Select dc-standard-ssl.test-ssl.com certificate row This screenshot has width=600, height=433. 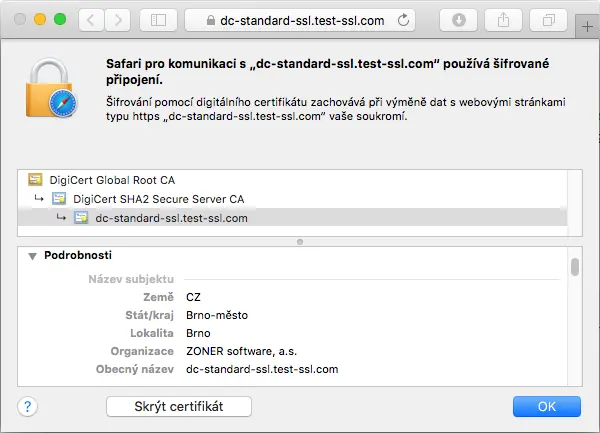click(x=292, y=218)
